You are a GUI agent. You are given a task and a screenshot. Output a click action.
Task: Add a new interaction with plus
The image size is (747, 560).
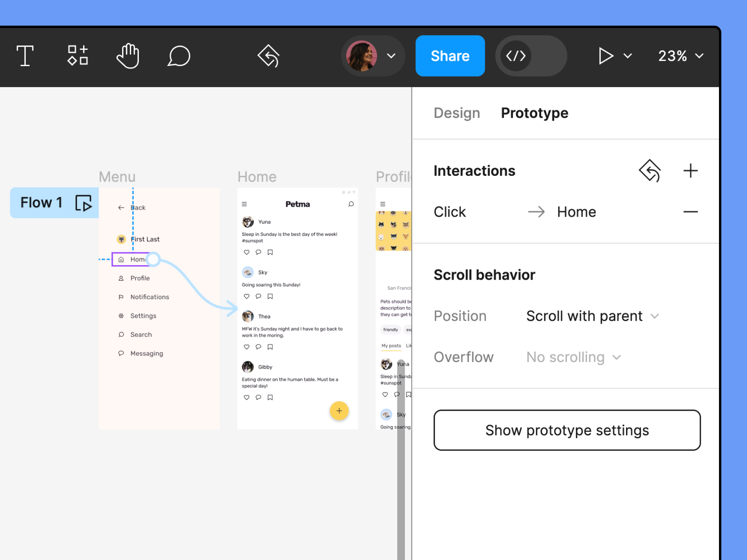(690, 171)
